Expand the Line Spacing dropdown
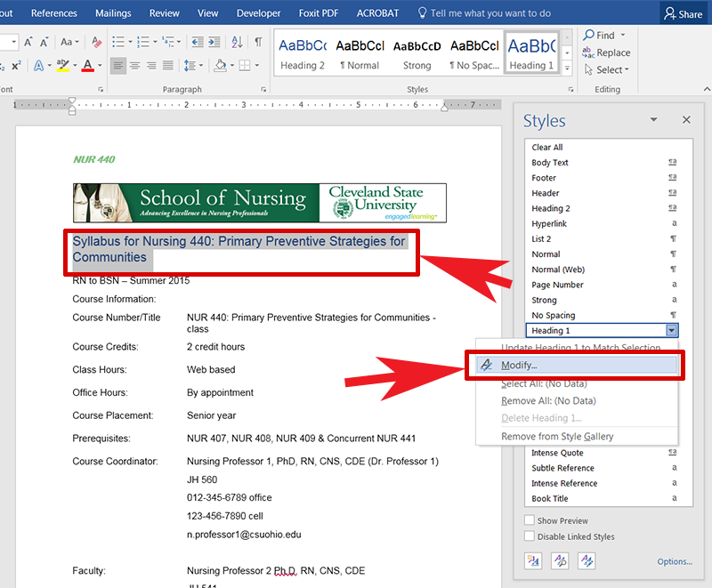Viewport: 712px width, 588px height. coord(201,66)
